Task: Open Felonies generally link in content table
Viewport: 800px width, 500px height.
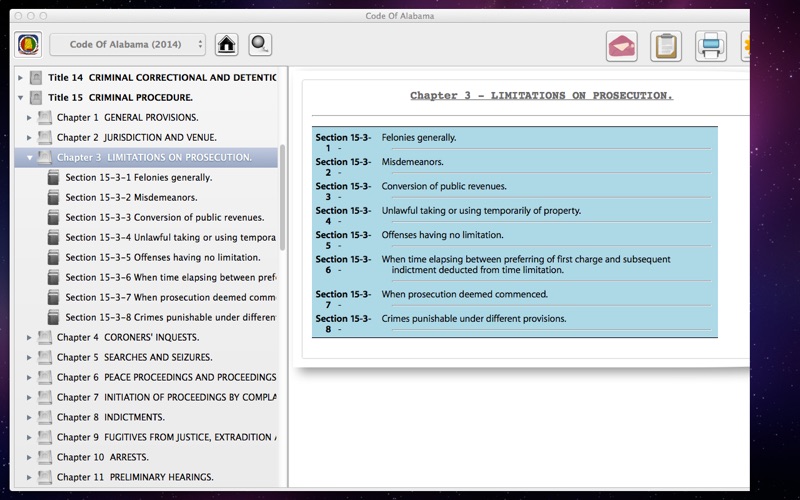Action: pyautogui.click(x=419, y=138)
